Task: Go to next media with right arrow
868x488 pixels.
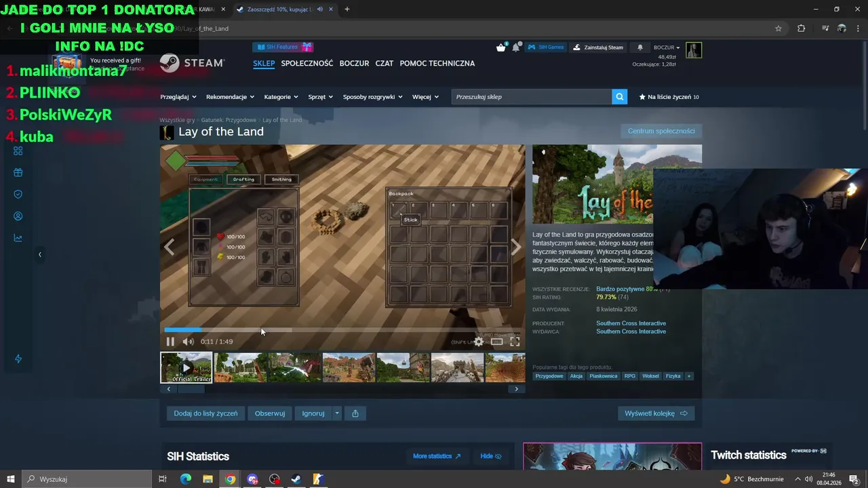Action: (516, 247)
